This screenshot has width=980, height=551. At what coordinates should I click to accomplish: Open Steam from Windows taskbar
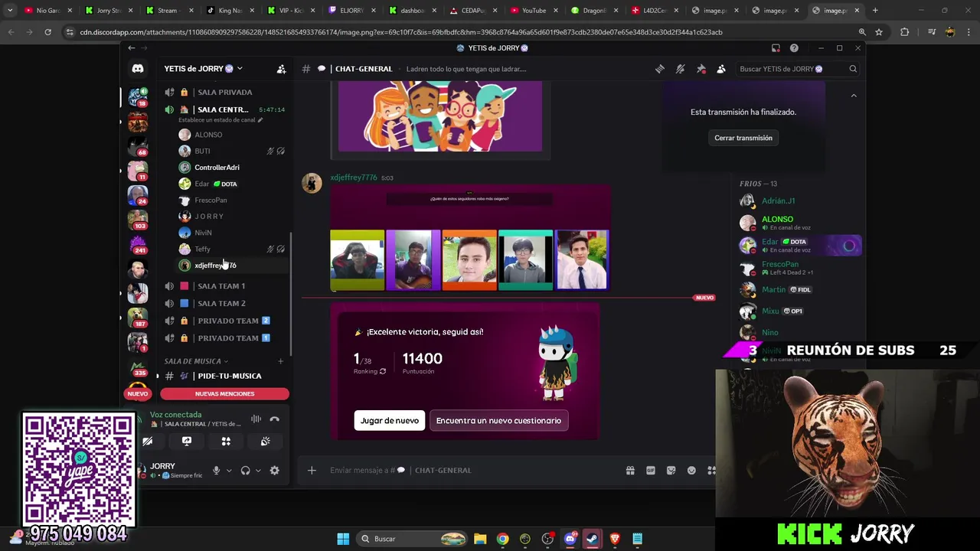click(592, 539)
